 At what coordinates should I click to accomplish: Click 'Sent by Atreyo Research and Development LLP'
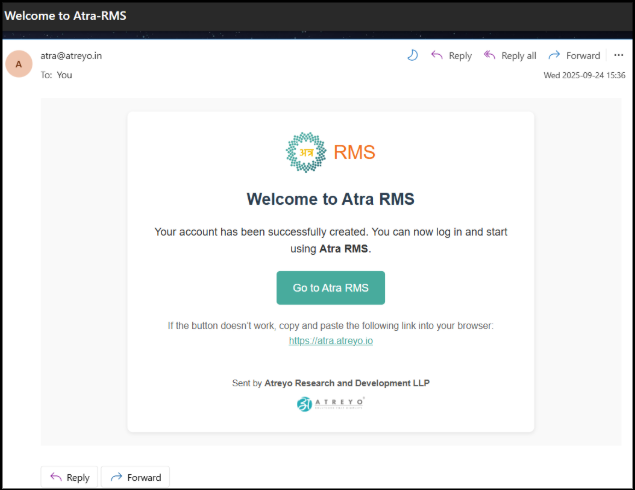point(331,382)
